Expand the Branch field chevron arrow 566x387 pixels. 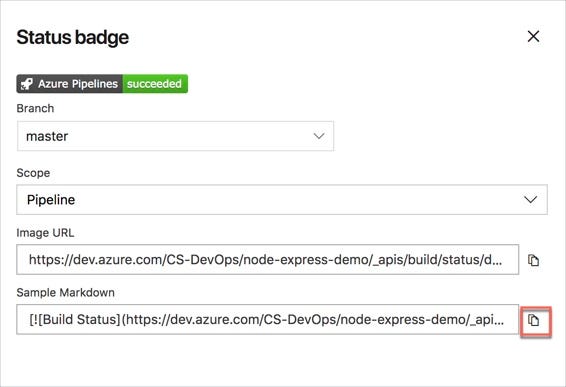coord(319,136)
